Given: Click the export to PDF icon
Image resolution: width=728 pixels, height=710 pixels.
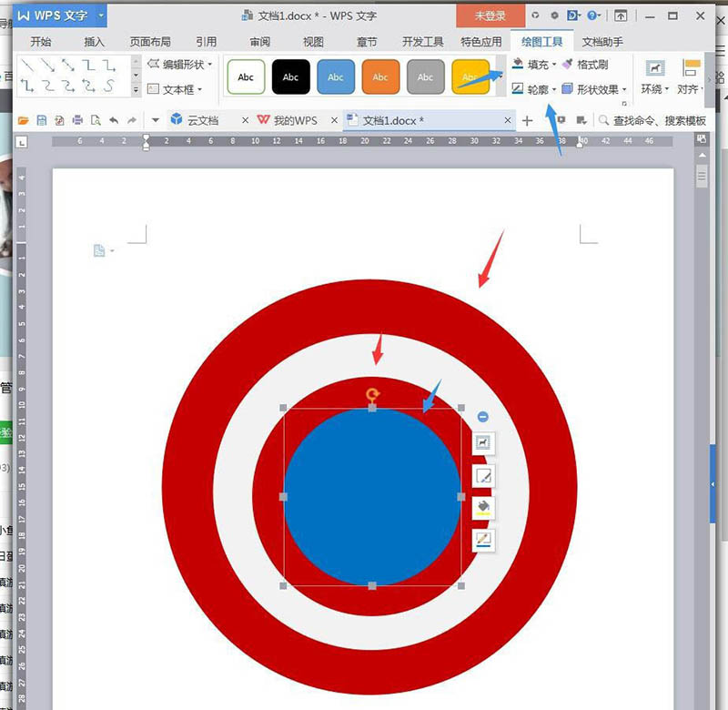Looking at the screenshot, I should coord(59,121).
